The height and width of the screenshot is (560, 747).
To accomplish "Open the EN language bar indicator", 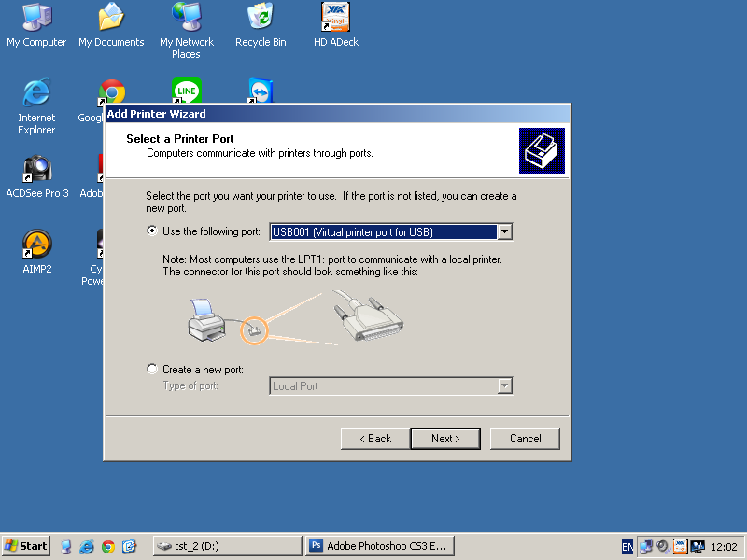I will (627, 547).
